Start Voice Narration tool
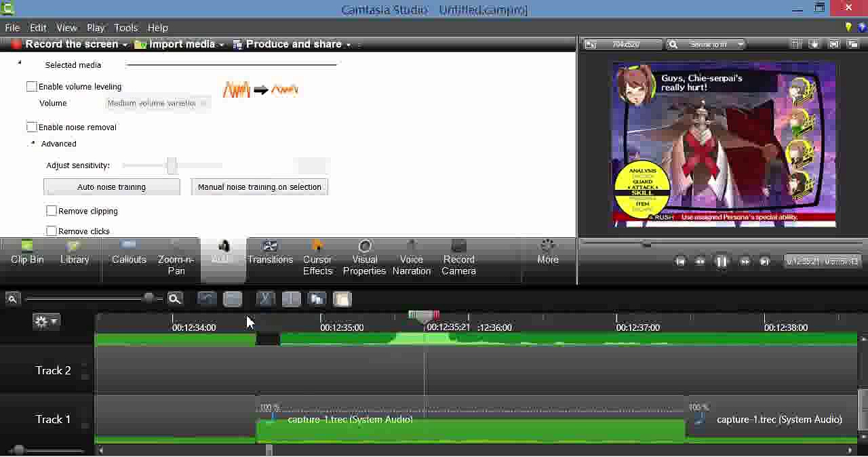 411,259
